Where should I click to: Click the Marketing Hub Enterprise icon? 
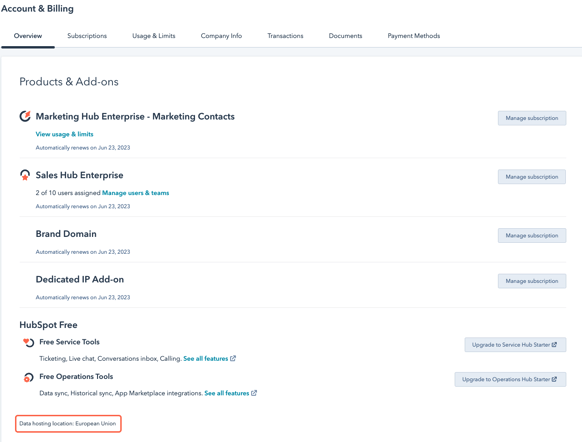[x=25, y=116]
